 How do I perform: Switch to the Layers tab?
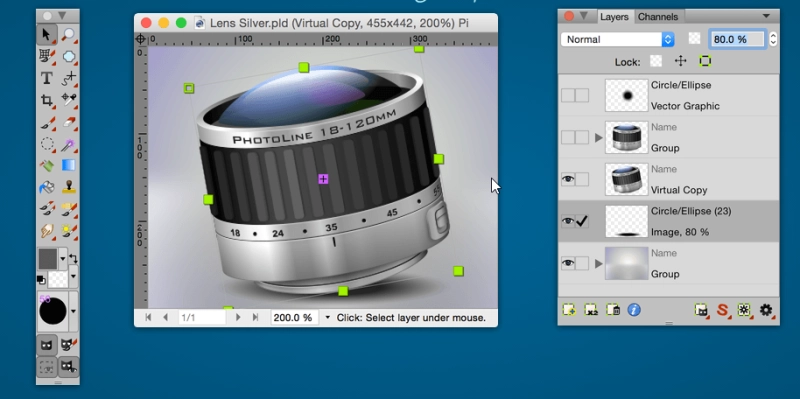[x=614, y=17]
